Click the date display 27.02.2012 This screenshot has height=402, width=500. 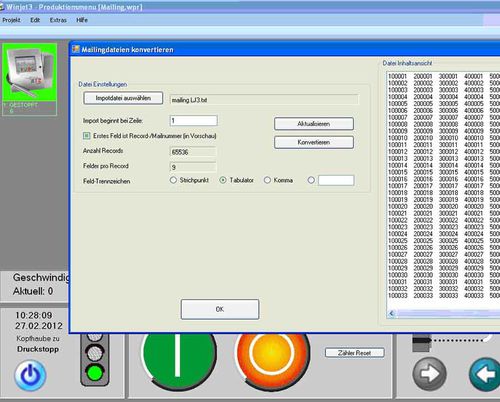click(x=39, y=326)
